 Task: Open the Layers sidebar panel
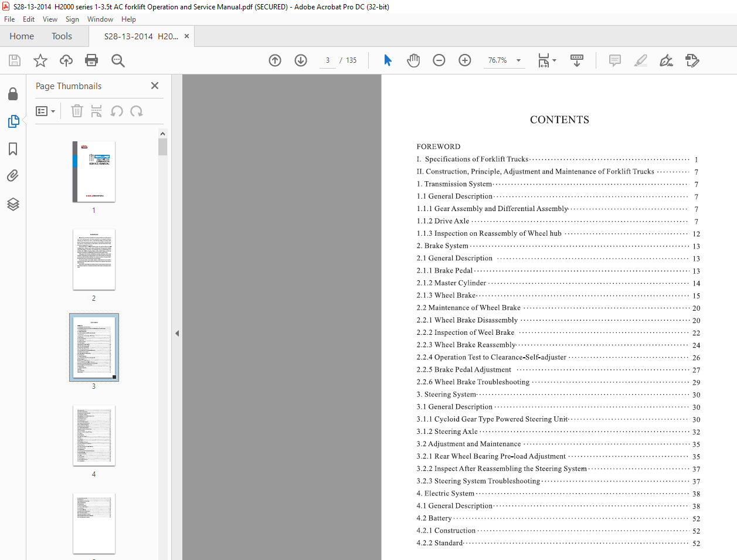tap(13, 203)
